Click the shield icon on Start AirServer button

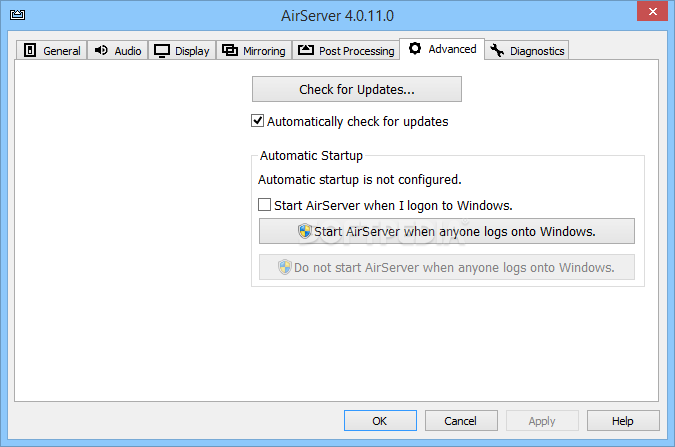(x=305, y=231)
